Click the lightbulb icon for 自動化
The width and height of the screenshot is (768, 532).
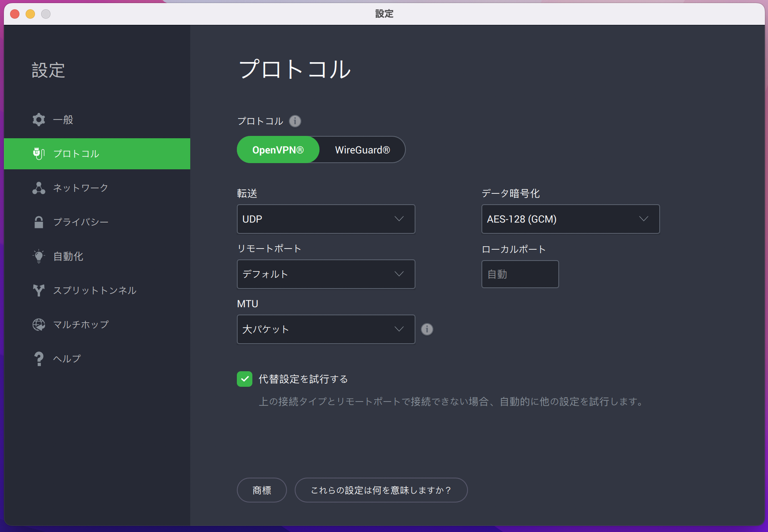tap(39, 256)
